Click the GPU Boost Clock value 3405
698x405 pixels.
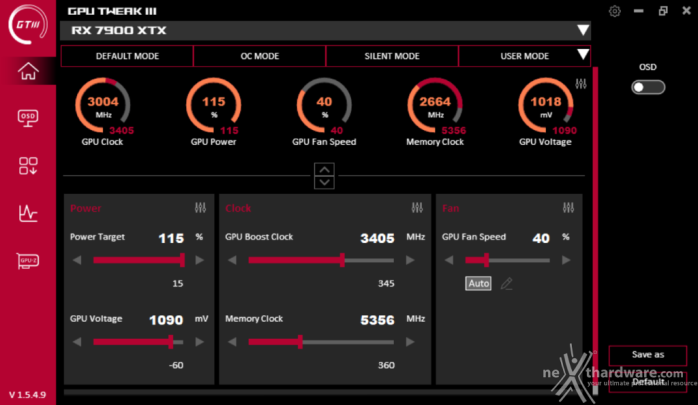coord(377,238)
